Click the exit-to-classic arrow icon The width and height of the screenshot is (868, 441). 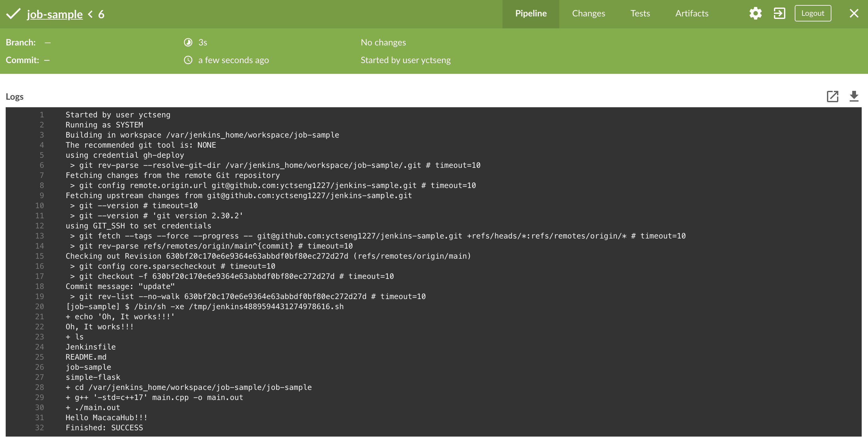[x=779, y=14]
